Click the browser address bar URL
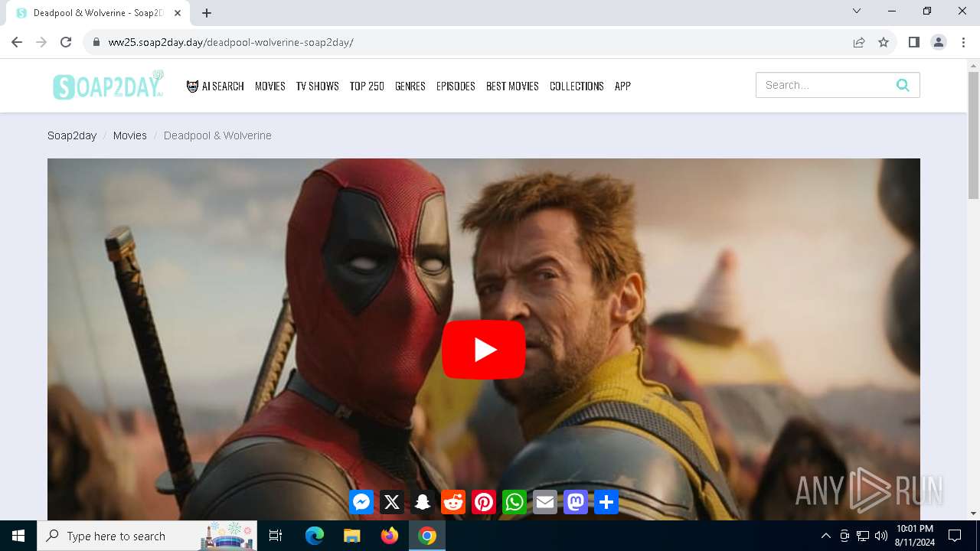 pos(231,42)
